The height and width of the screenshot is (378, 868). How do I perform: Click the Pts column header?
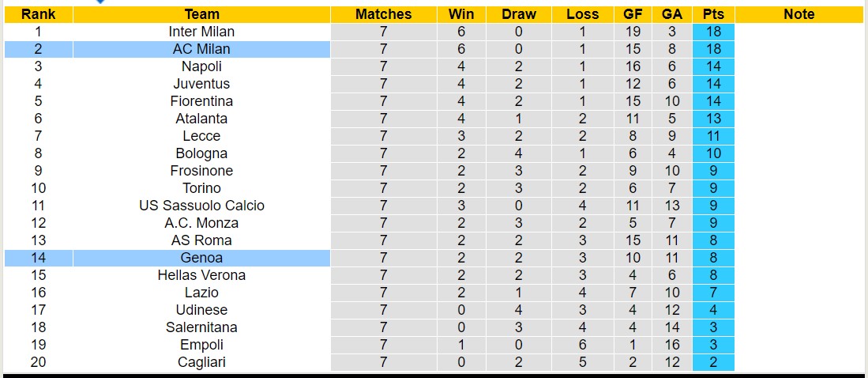[713, 14]
